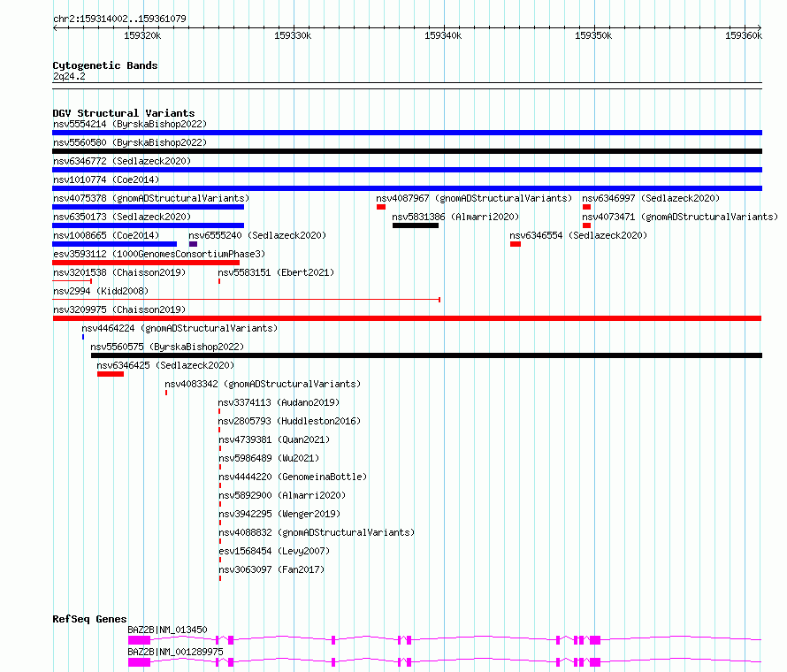Select the red block under nsv6346425
Screen dimensions: 787x672
click(x=111, y=374)
